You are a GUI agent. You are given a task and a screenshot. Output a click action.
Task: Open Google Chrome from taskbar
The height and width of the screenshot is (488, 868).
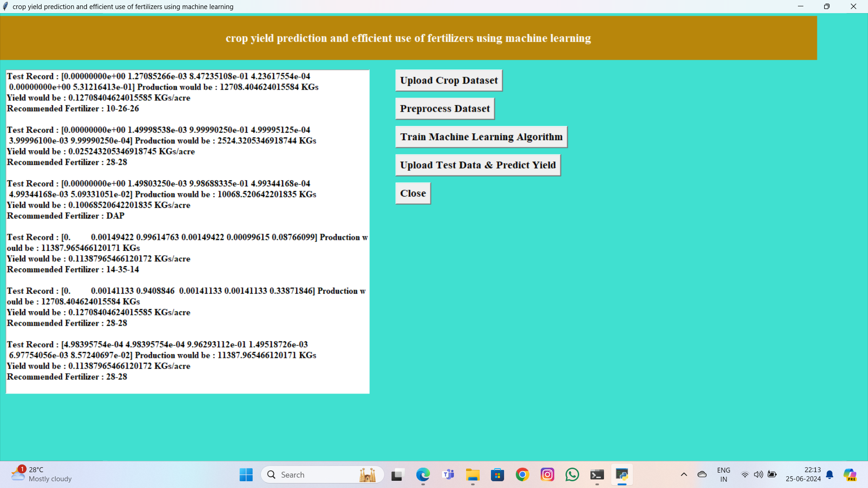pos(522,475)
